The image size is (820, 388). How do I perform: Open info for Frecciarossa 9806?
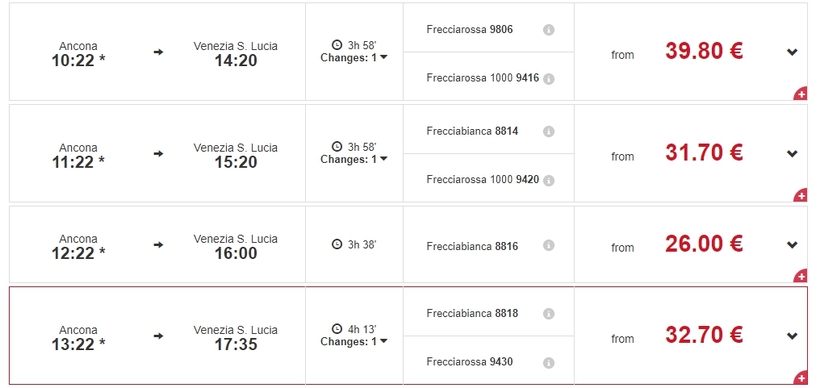coord(548,30)
